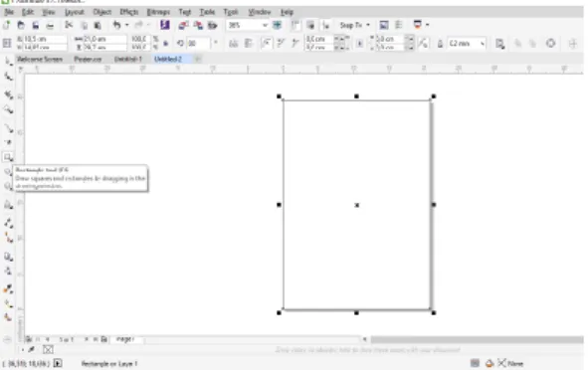The width and height of the screenshot is (588, 370).
Task: Select the Zoom tool in the toolbox
Action: click(8, 109)
